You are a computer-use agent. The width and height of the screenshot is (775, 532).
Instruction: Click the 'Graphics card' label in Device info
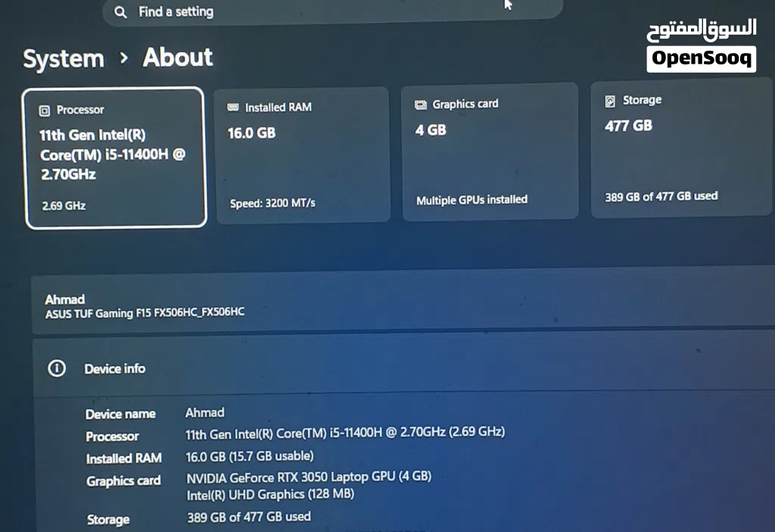pyautogui.click(x=123, y=481)
